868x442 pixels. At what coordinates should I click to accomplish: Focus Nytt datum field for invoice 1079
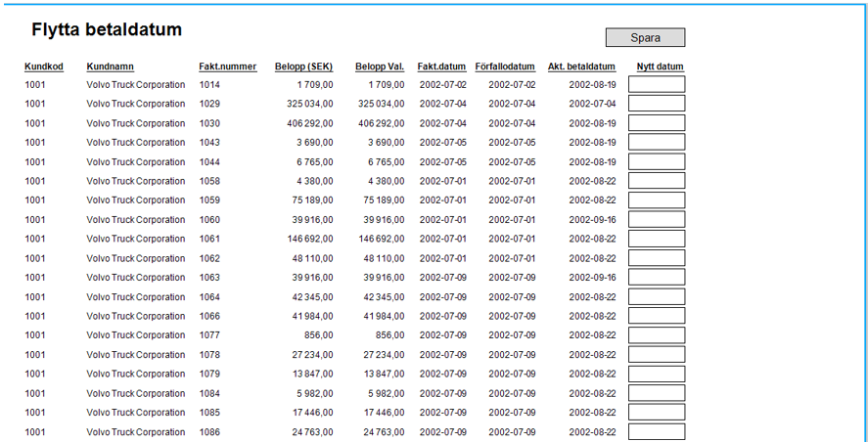(657, 374)
